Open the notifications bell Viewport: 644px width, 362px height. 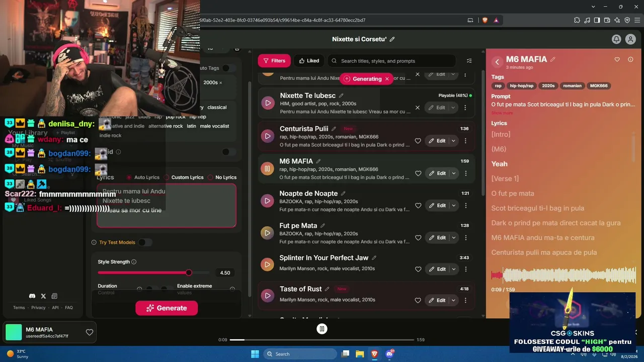(x=616, y=39)
